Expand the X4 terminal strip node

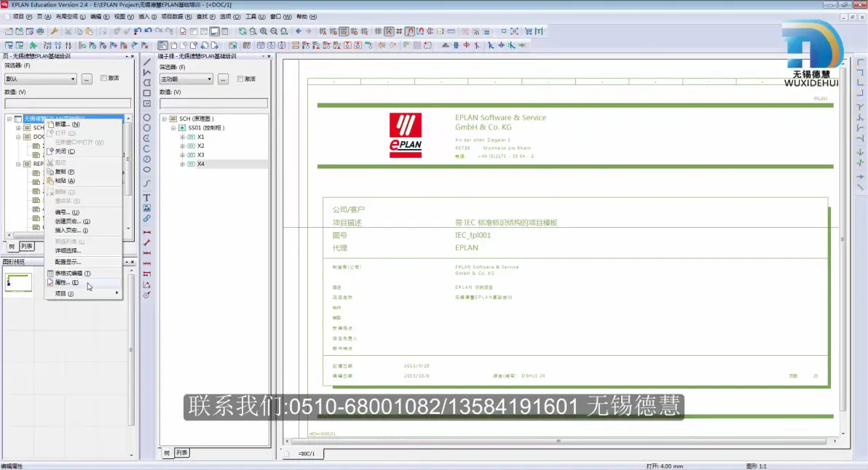tap(182, 164)
